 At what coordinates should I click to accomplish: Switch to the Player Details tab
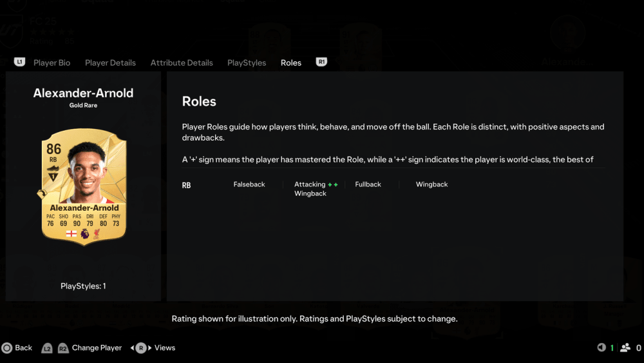(x=110, y=63)
